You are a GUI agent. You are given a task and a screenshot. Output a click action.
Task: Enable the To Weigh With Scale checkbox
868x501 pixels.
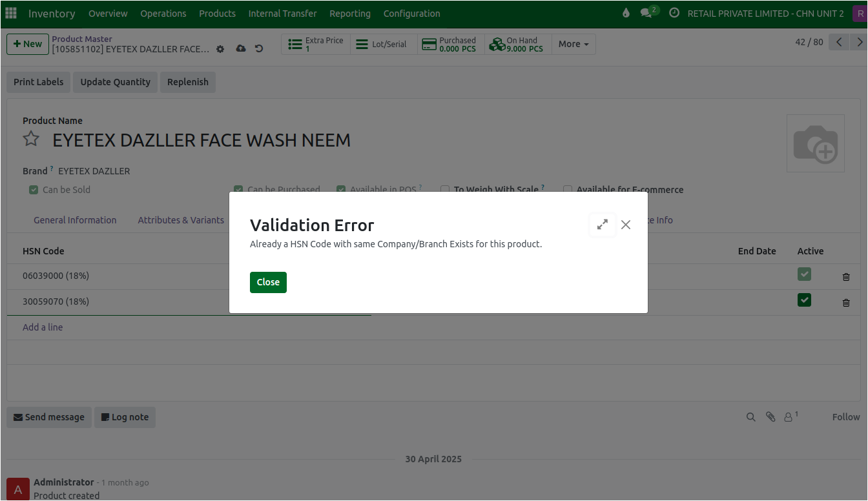[x=445, y=189]
